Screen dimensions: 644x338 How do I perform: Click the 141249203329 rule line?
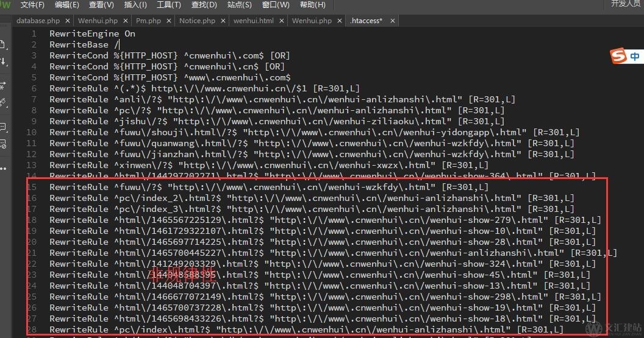tap(323, 264)
